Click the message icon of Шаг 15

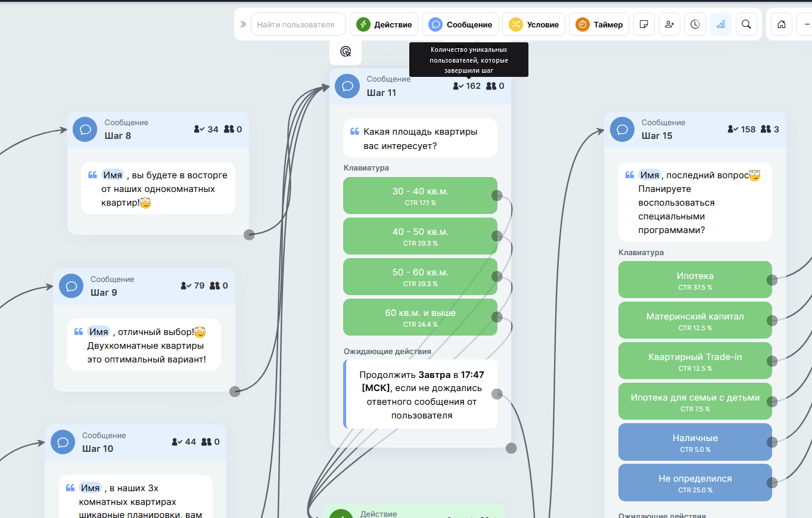[x=622, y=129]
